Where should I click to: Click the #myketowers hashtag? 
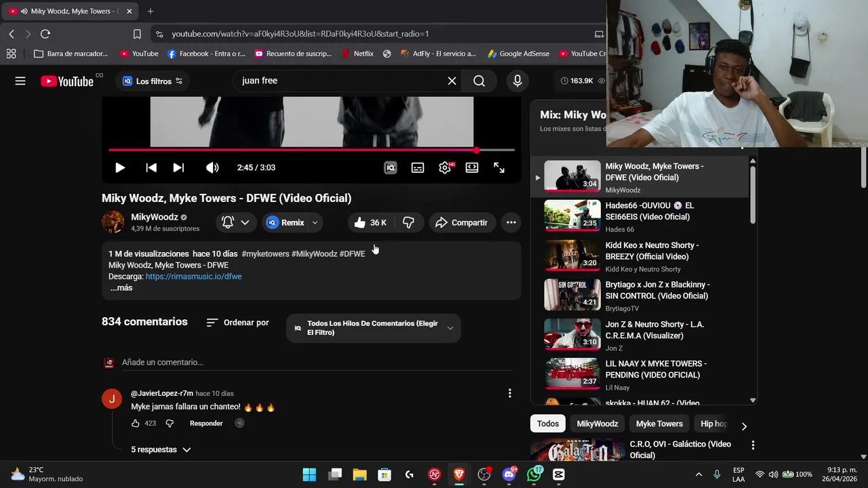265,253
